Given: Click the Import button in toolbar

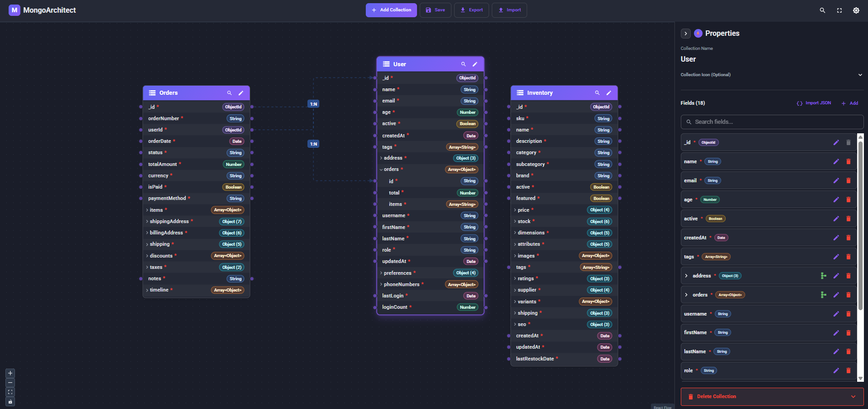Looking at the screenshot, I should tap(509, 10).
